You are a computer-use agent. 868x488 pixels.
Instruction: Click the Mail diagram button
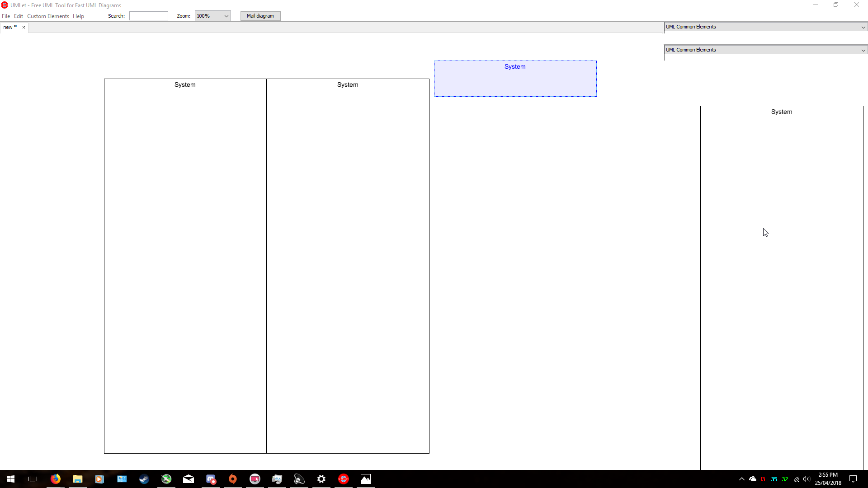click(260, 16)
